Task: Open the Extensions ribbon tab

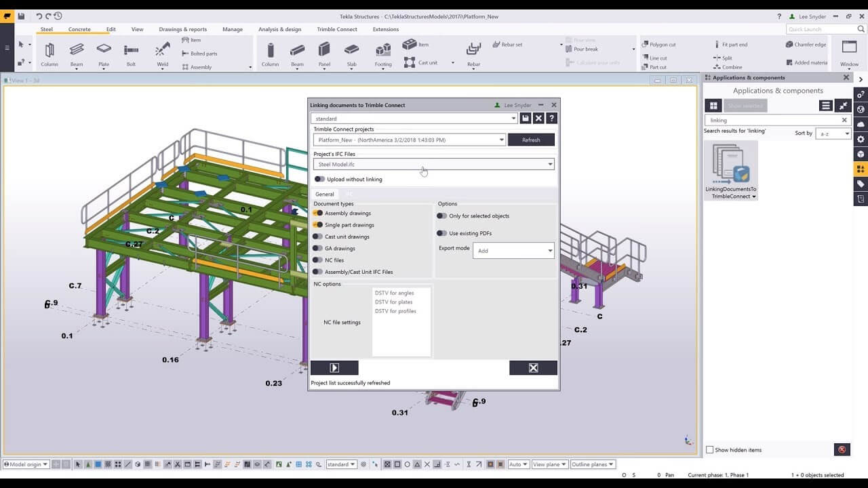Action: (x=386, y=29)
